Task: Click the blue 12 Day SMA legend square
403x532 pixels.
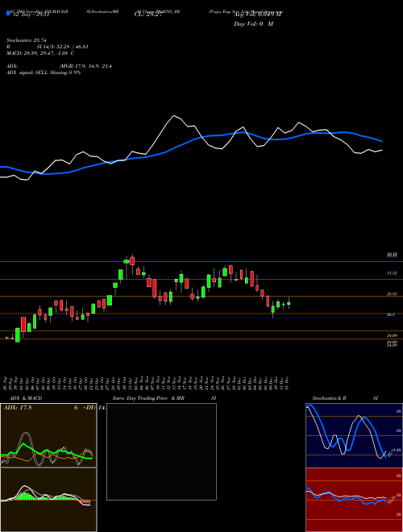Action: point(8,13)
